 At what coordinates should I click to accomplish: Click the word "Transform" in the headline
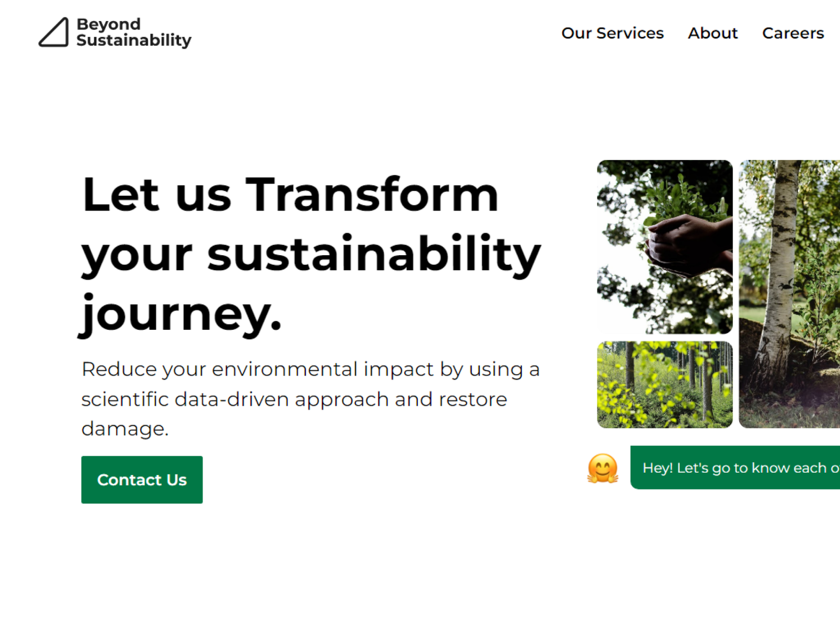tap(372, 195)
